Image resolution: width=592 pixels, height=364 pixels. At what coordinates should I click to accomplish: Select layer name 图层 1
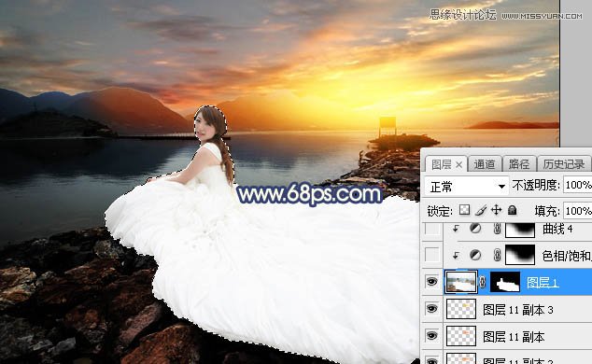coord(543,283)
